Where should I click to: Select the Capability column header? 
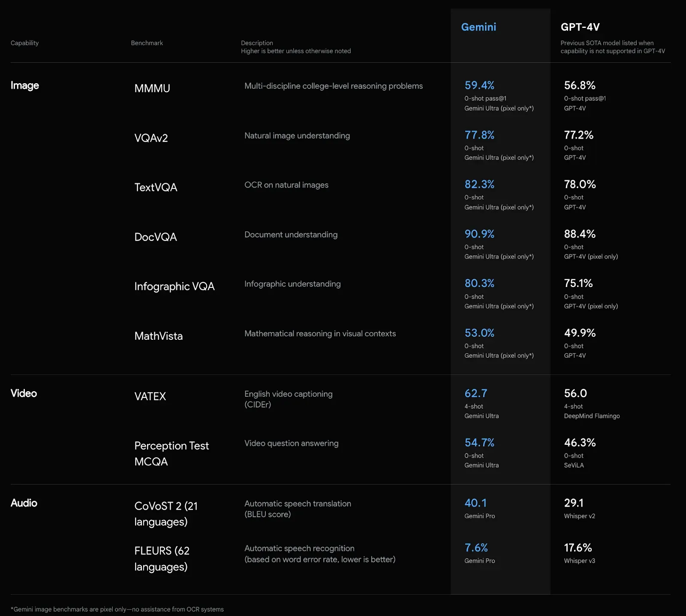click(x=24, y=43)
